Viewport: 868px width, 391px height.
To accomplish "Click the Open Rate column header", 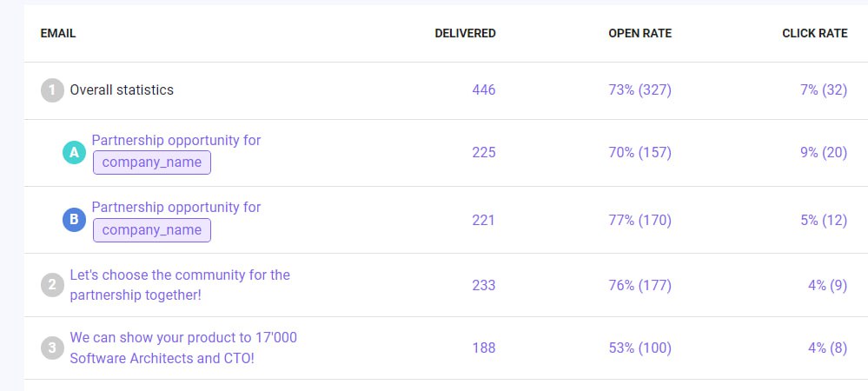I will (639, 34).
